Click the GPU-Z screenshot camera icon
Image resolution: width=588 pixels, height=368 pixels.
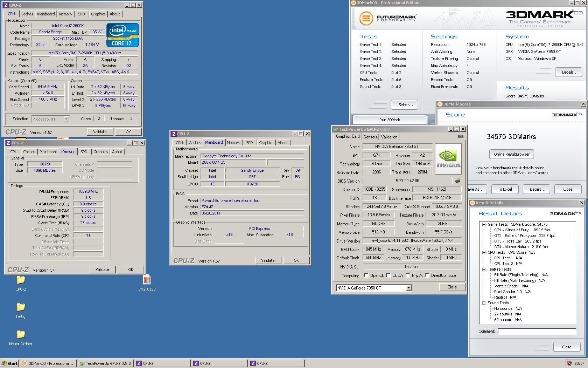(x=461, y=136)
